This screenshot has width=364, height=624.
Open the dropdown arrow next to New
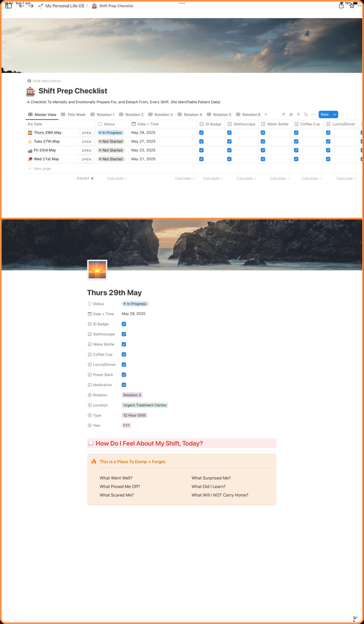pyautogui.click(x=334, y=115)
